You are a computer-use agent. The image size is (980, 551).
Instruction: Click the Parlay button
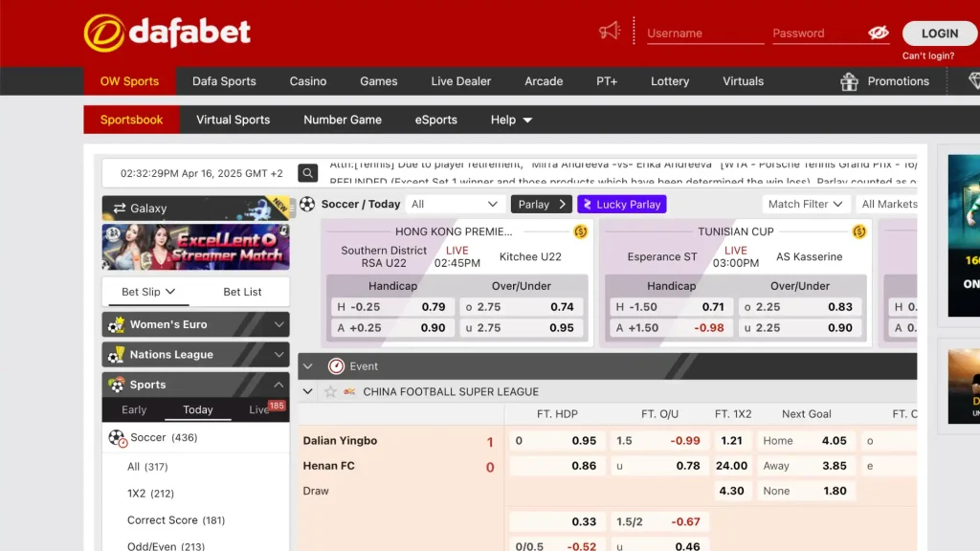(542, 205)
